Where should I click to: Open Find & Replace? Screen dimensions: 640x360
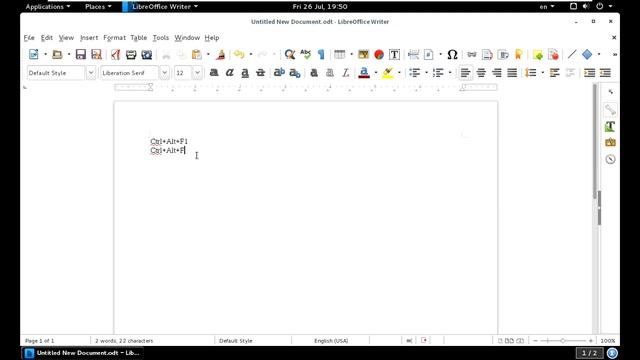click(x=290, y=54)
